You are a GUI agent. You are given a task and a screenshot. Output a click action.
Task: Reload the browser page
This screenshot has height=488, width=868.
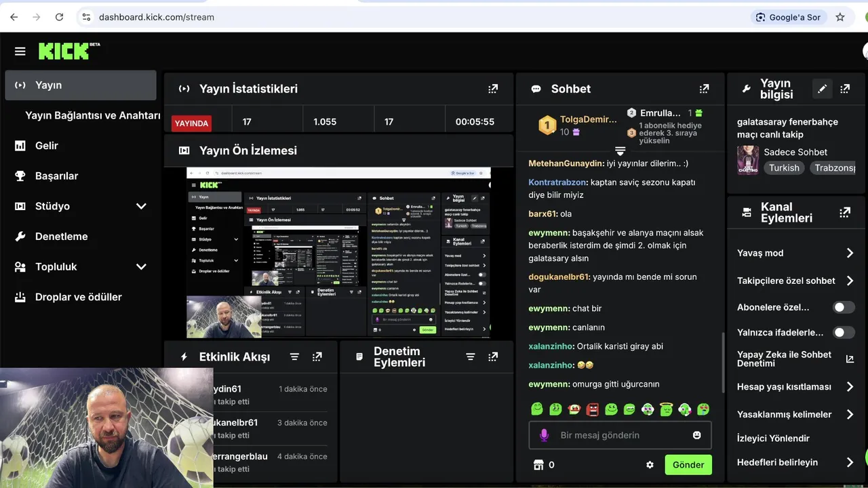[x=59, y=17]
